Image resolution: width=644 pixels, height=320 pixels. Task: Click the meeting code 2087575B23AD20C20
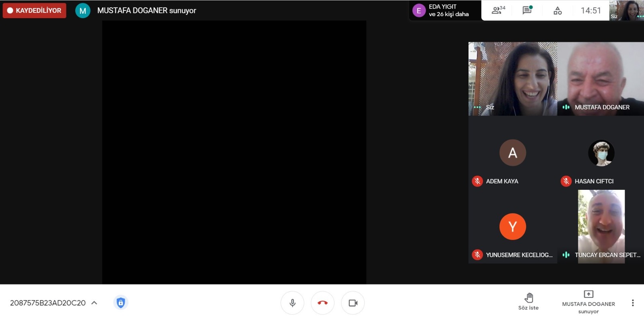tap(48, 303)
